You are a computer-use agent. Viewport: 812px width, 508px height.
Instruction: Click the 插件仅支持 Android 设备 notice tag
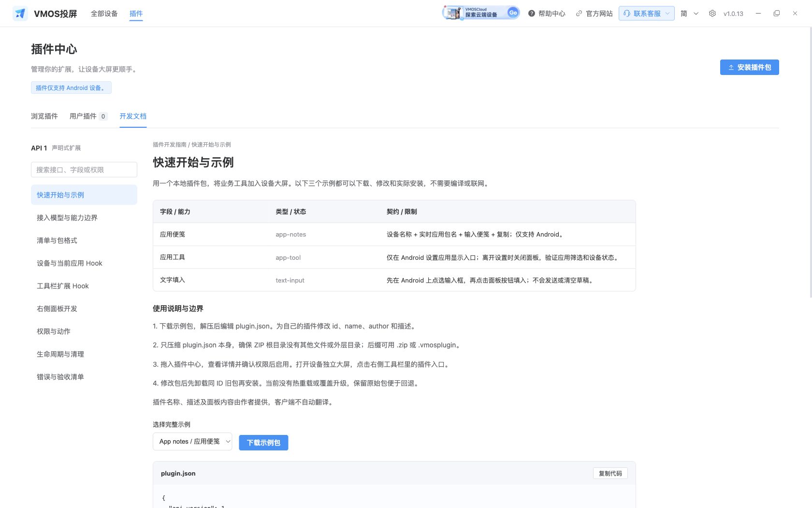coord(71,88)
